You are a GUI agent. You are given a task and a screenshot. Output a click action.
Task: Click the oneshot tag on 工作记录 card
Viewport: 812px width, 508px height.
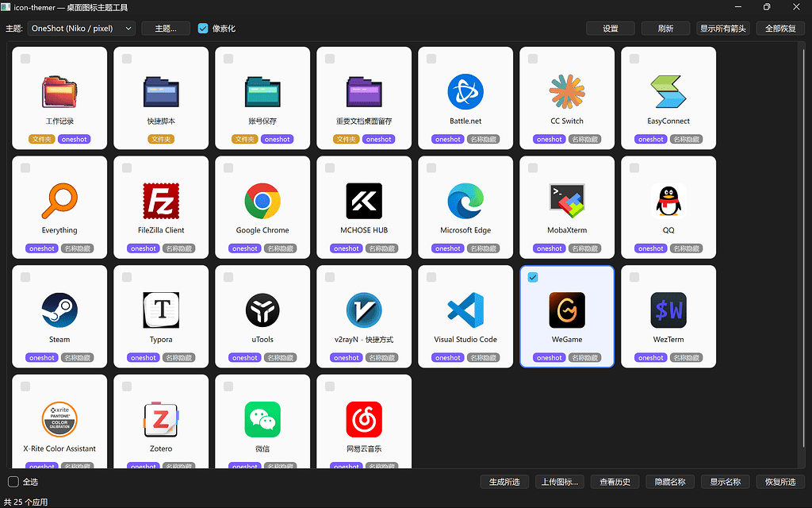point(74,139)
